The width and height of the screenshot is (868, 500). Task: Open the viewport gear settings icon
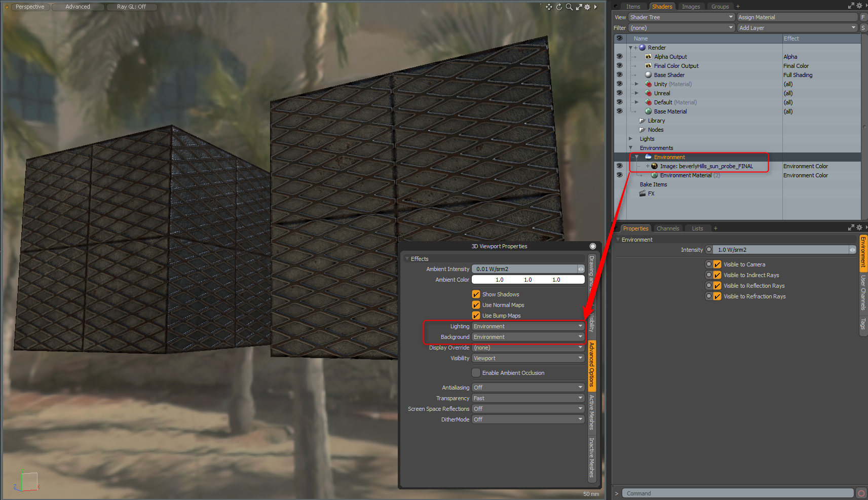coord(587,7)
